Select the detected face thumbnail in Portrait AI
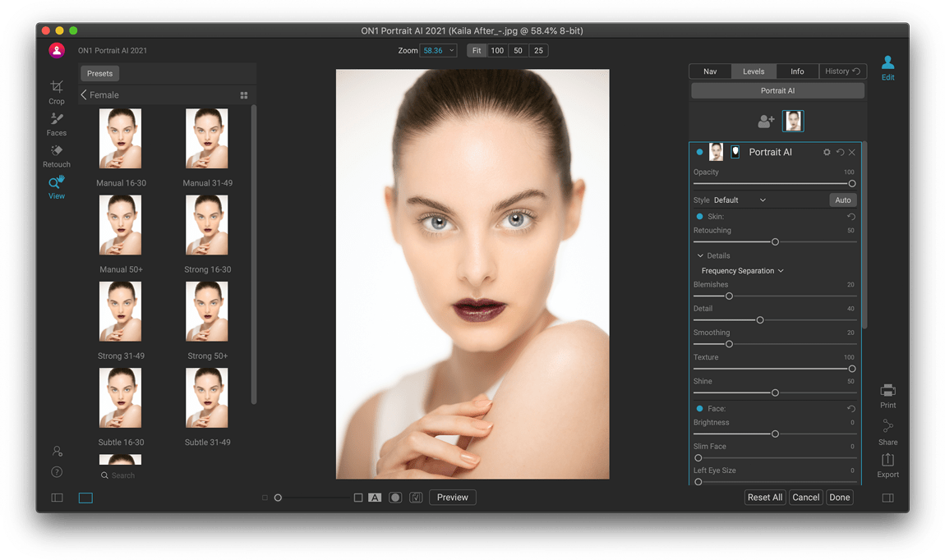Image resolution: width=945 pixels, height=560 pixels. (793, 121)
